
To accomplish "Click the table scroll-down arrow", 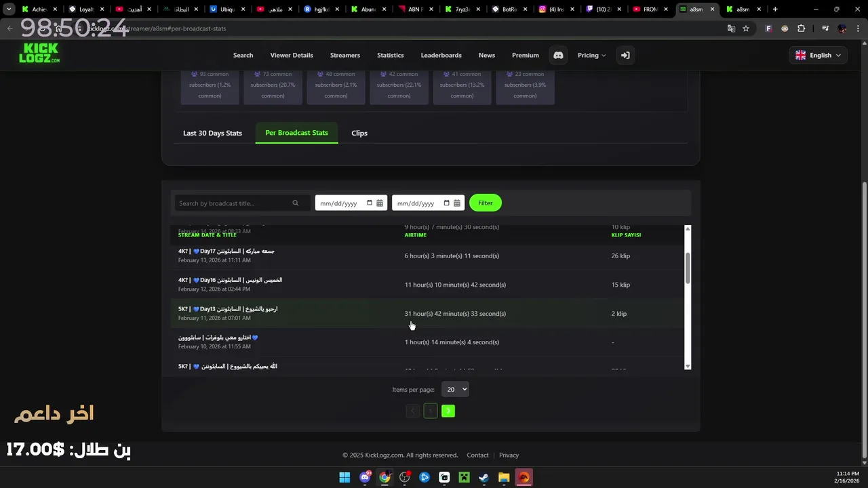I will (688, 366).
